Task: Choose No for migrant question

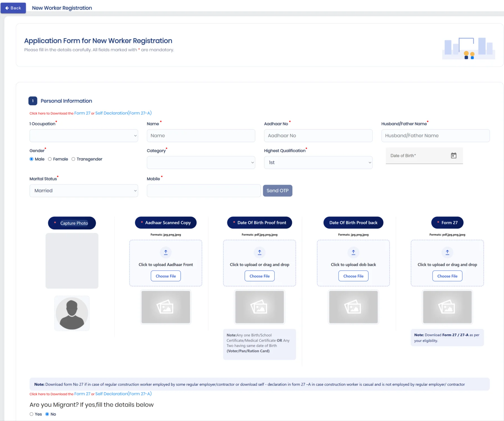Action: [47, 414]
